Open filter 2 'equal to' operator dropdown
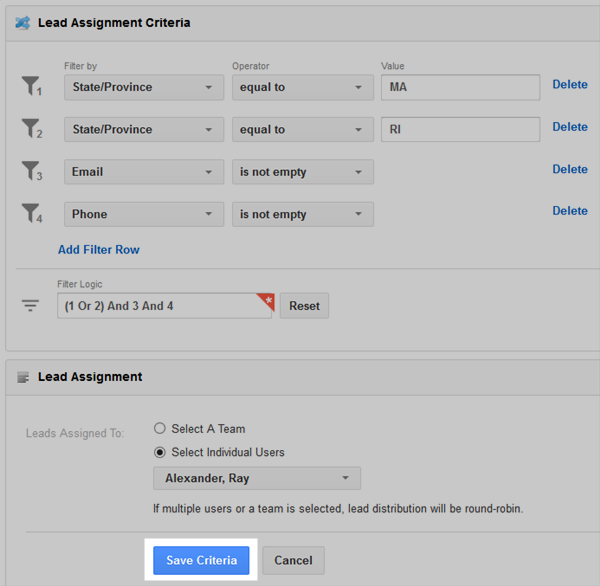600x586 pixels. click(303, 129)
